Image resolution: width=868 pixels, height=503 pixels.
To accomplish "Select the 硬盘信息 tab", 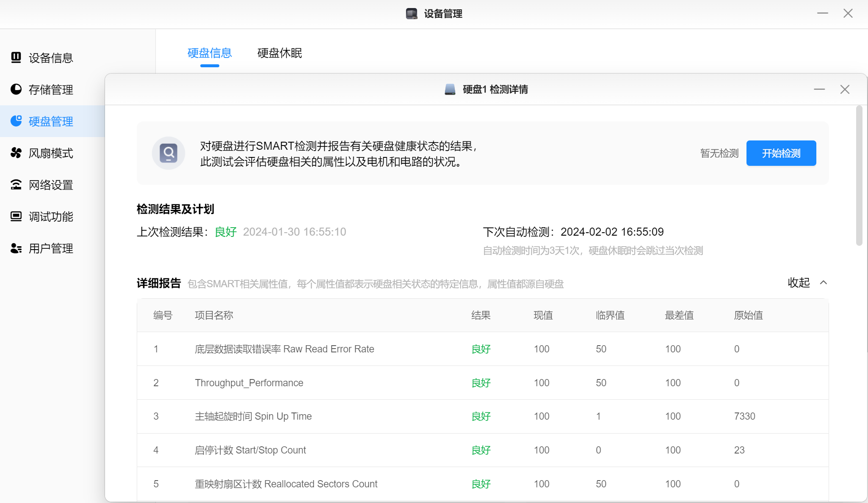I will [210, 53].
